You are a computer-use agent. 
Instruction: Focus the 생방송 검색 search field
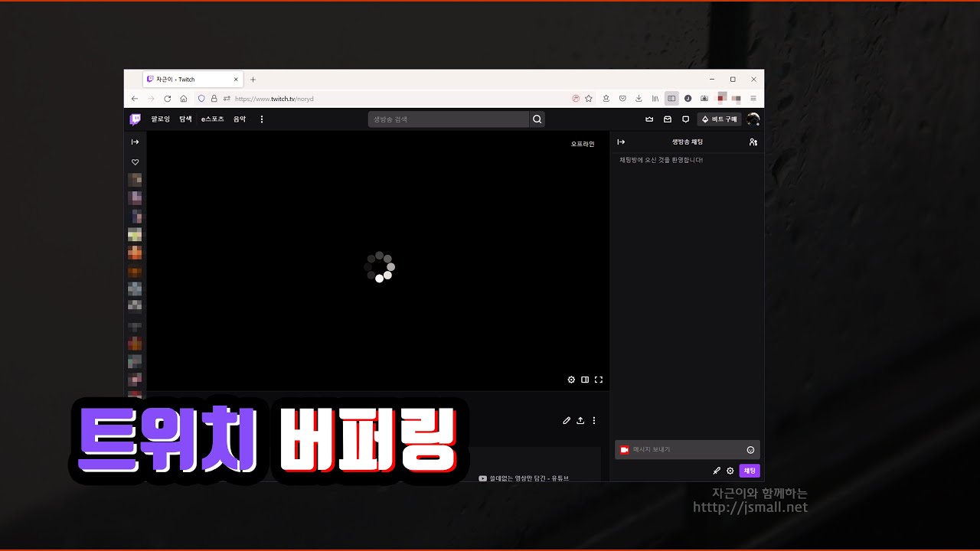tap(448, 119)
